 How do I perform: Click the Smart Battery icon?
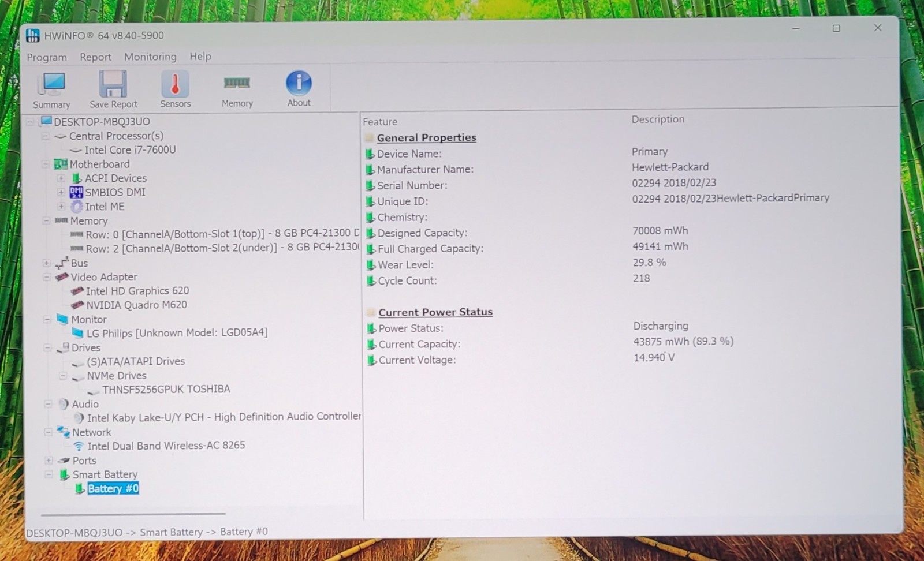pyautogui.click(x=65, y=474)
